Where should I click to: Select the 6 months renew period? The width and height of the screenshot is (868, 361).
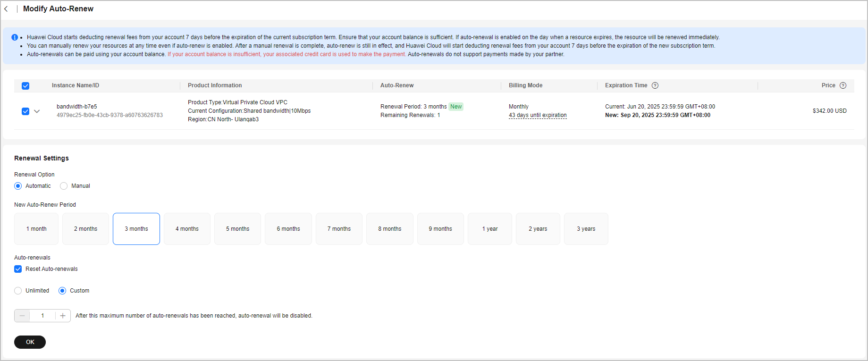coord(288,229)
